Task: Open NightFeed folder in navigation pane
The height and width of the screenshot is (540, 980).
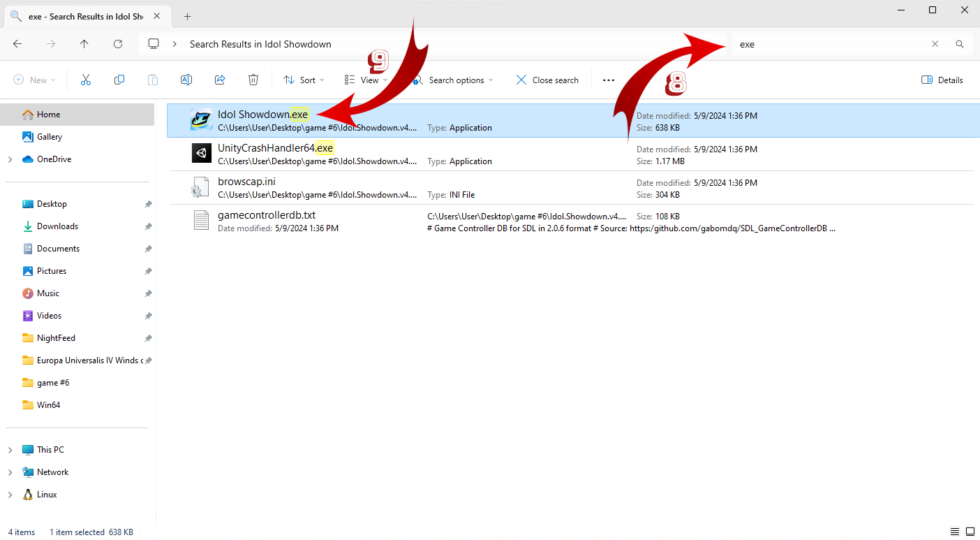Action: click(77, 338)
